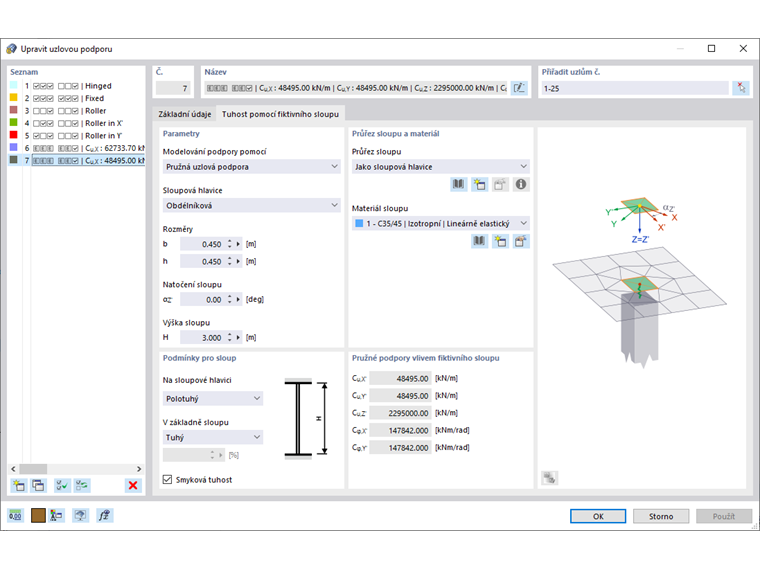Viewport: 760px width, 570px height.
Task: Open the material library under Materiál sloupu
Action: [x=479, y=241]
